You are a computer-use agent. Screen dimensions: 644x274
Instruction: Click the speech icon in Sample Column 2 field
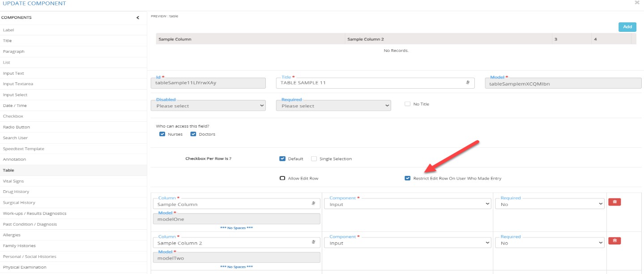[314, 243]
